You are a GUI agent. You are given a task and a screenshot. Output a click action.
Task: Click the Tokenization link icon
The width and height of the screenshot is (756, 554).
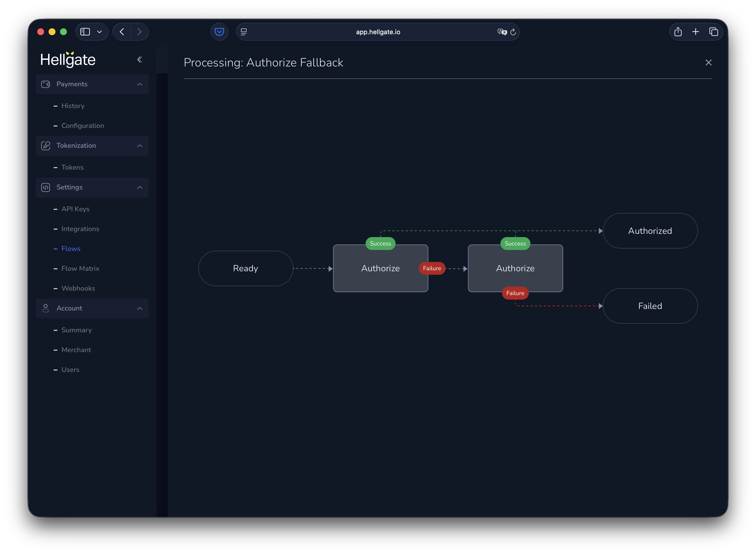46,146
